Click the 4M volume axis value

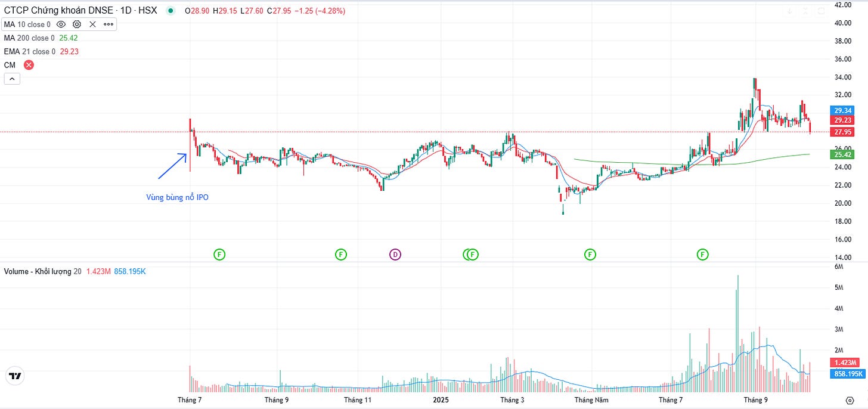[x=838, y=308]
